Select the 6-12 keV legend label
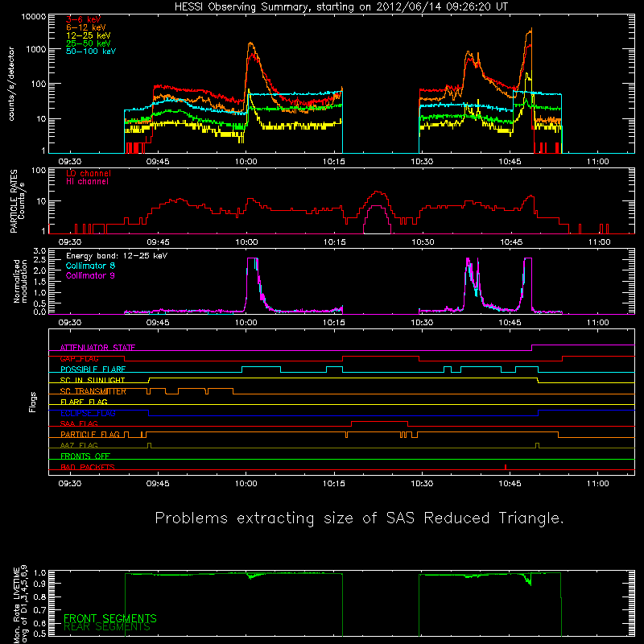This screenshot has height=644, width=644. (x=86, y=27)
